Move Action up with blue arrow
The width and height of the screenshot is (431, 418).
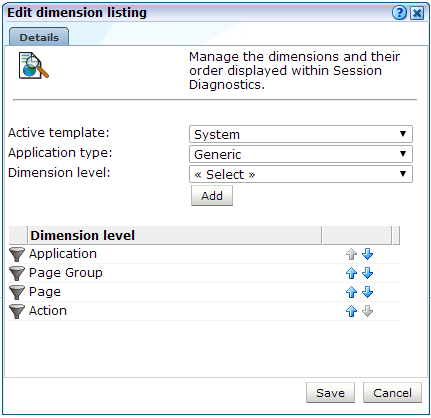tap(351, 311)
